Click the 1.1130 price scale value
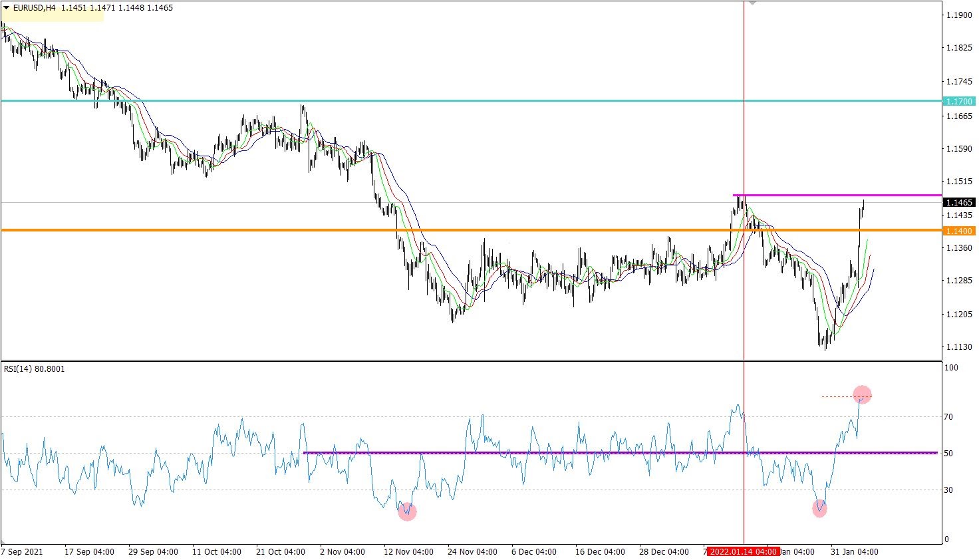 click(959, 347)
